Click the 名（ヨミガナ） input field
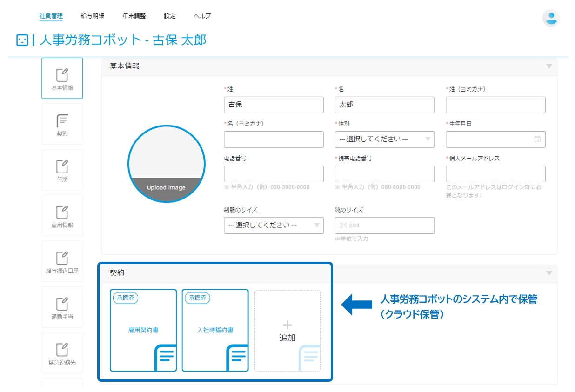Viewport: 575px width, 392px height. [274, 139]
